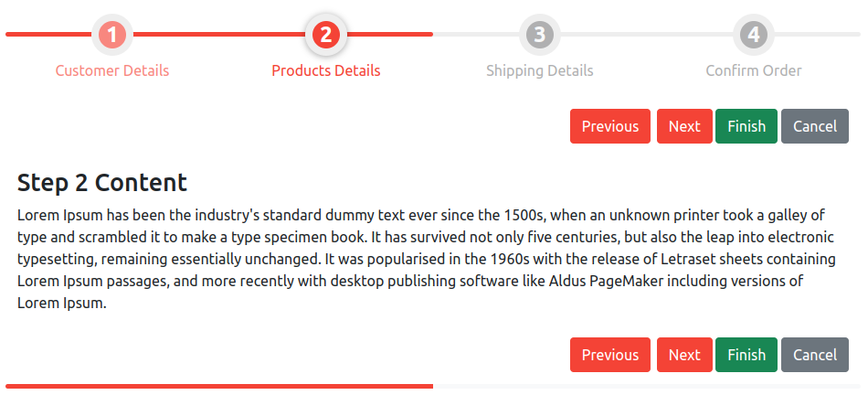
Task: Select the Products Details step label
Action: click(x=326, y=71)
